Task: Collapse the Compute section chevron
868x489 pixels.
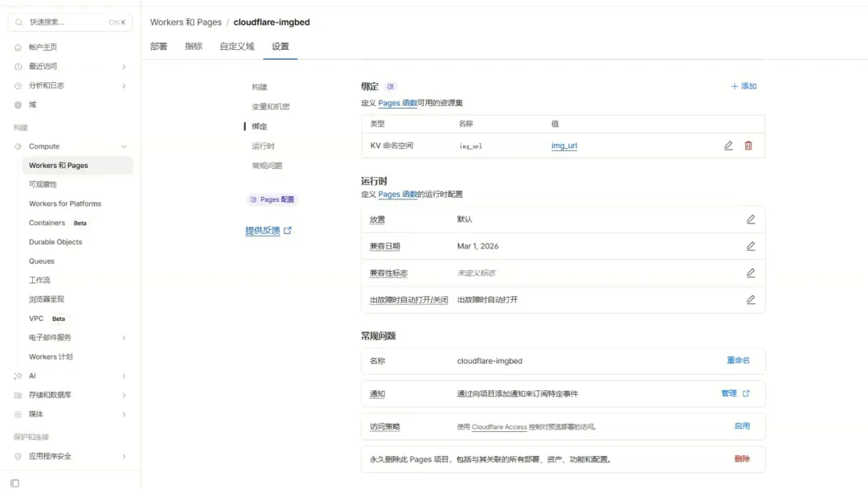Action: [x=125, y=146]
